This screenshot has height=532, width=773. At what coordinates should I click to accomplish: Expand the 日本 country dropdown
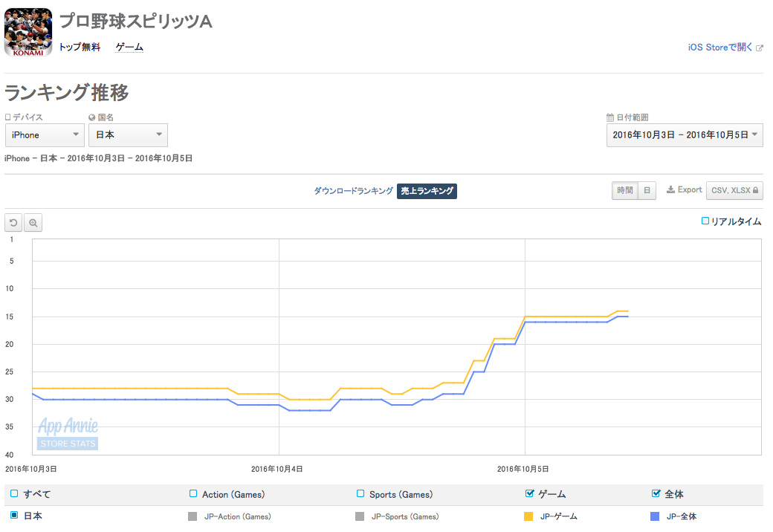(x=128, y=135)
